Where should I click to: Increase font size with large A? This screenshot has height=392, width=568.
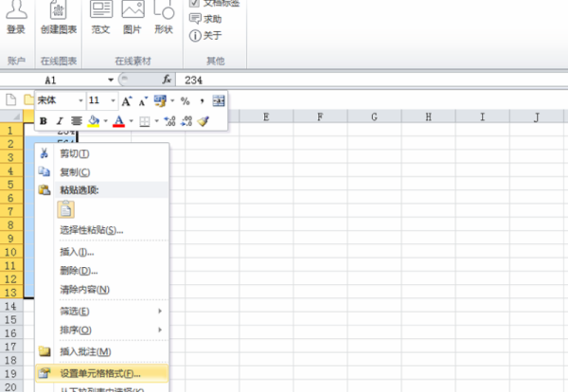point(127,101)
